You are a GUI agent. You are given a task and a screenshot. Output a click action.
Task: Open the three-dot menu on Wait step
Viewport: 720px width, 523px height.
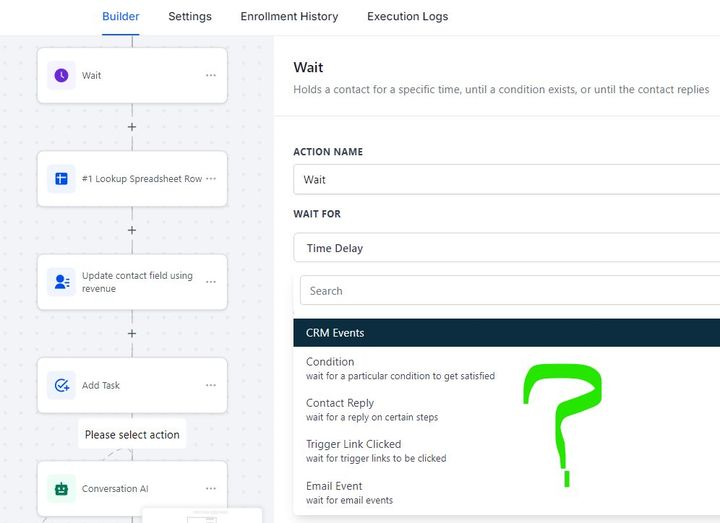(211, 75)
